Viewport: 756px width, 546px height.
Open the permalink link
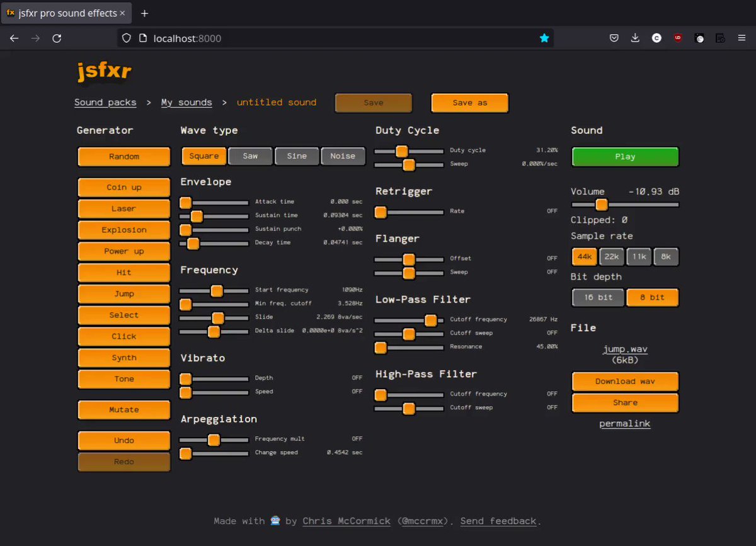pyautogui.click(x=625, y=424)
